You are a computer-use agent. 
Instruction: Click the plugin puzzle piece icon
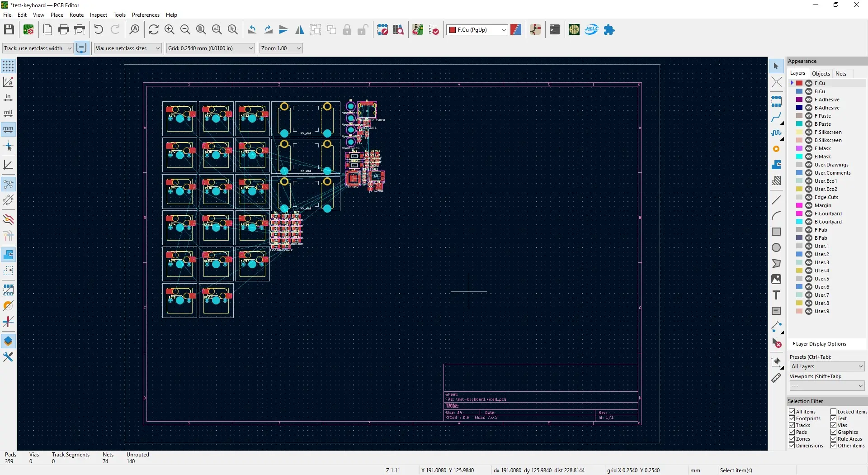tap(609, 30)
